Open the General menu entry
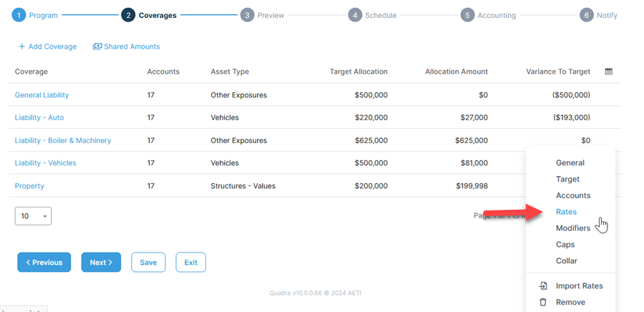 click(x=570, y=162)
